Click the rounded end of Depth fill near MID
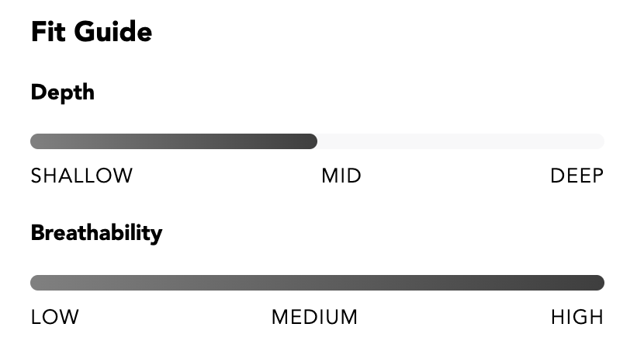This screenshot has width=644, height=362. click(312, 141)
